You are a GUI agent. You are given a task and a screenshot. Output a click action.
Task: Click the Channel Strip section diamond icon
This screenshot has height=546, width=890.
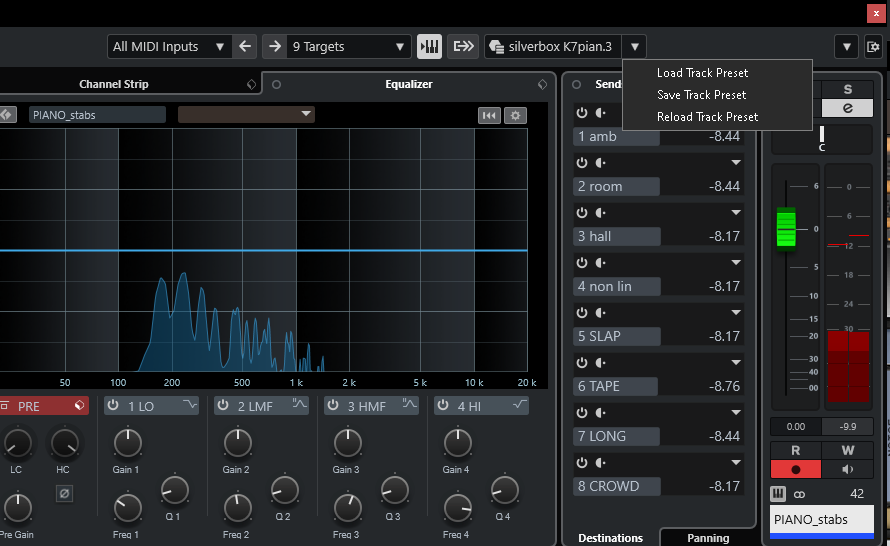click(x=251, y=85)
